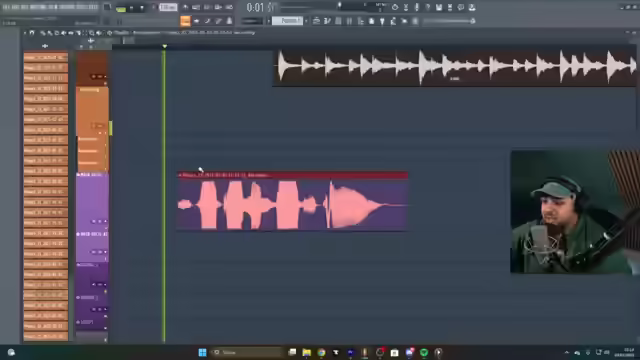Select the first orange clip in picker list
This screenshot has height=360, width=640.
click(46, 57)
